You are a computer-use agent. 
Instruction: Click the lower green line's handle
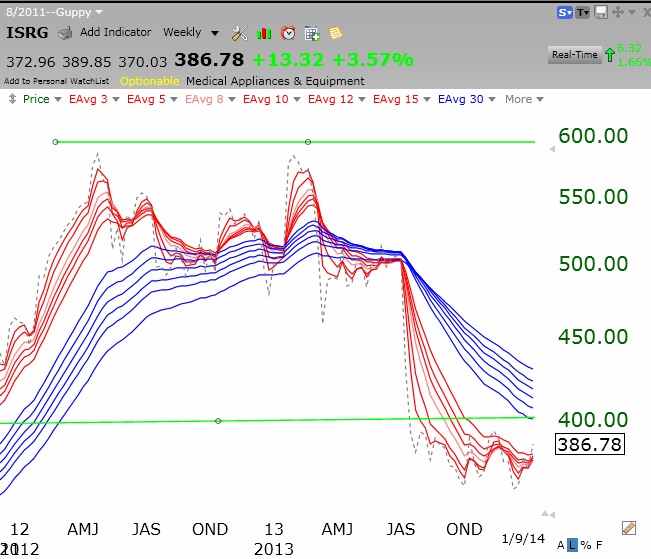218,421
